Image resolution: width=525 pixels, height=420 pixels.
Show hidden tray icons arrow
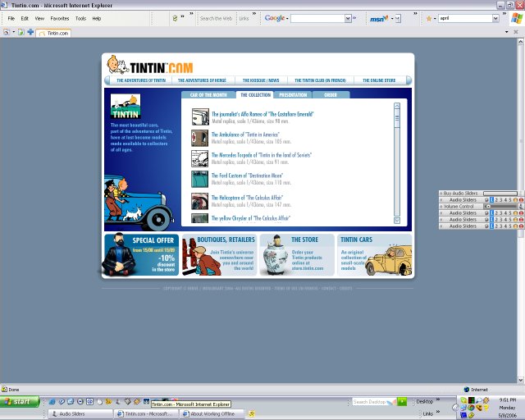455,408
